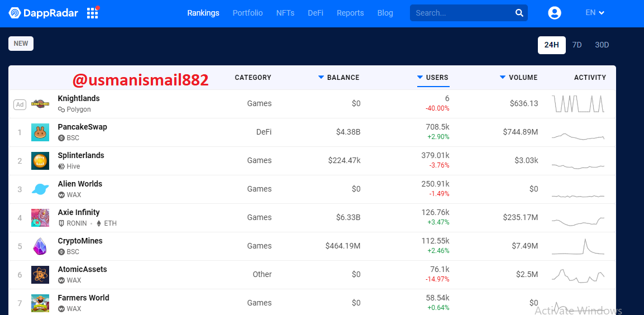The height and width of the screenshot is (315, 644).
Task: Click the Farmers World icon
Action: coord(40,303)
